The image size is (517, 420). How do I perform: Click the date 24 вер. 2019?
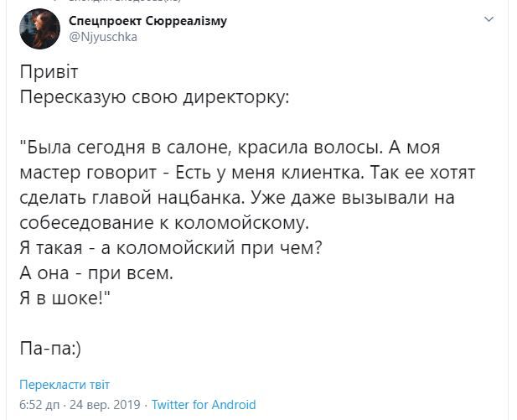point(106,405)
